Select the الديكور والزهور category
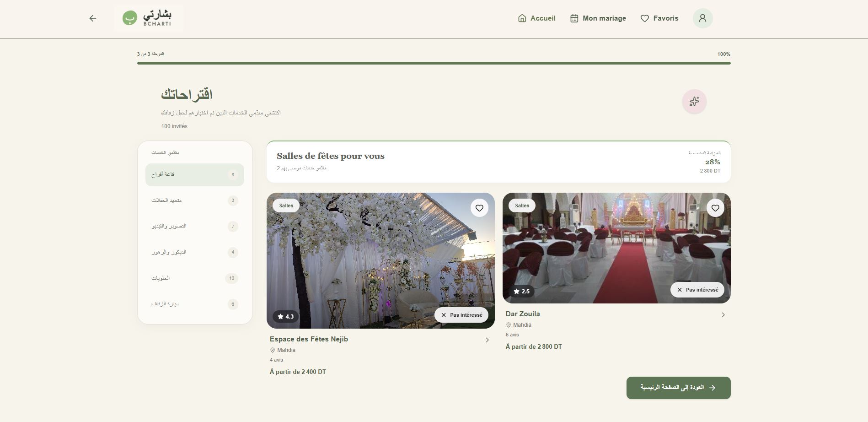The width and height of the screenshot is (868, 422). 195,252
